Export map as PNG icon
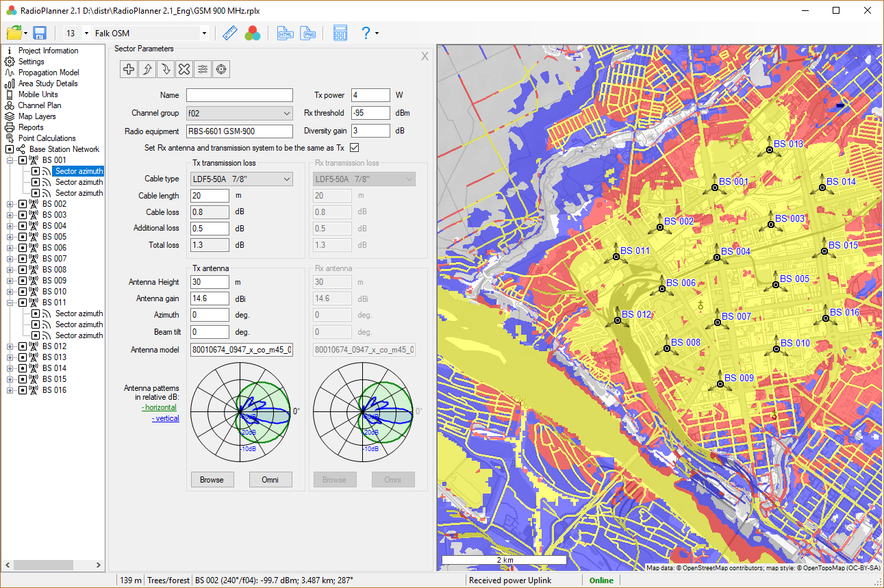Image resolution: width=884 pixels, height=588 pixels. point(308,33)
